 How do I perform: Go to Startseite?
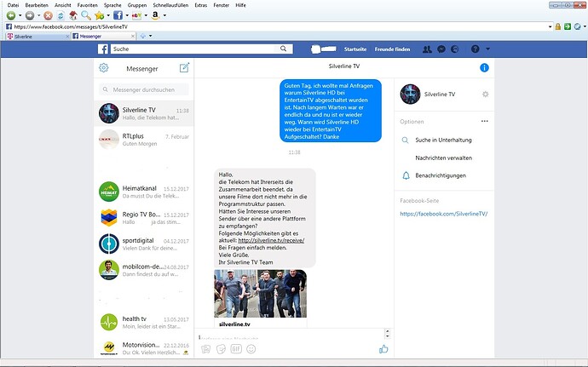tap(355, 49)
